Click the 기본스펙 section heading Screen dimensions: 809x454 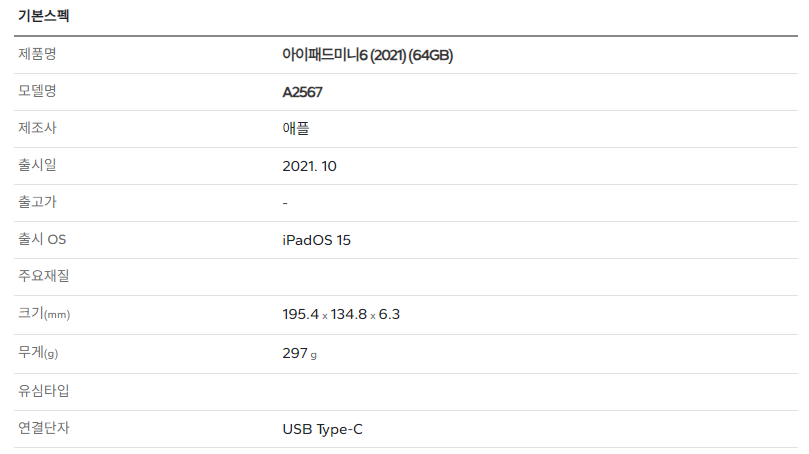[43, 15]
